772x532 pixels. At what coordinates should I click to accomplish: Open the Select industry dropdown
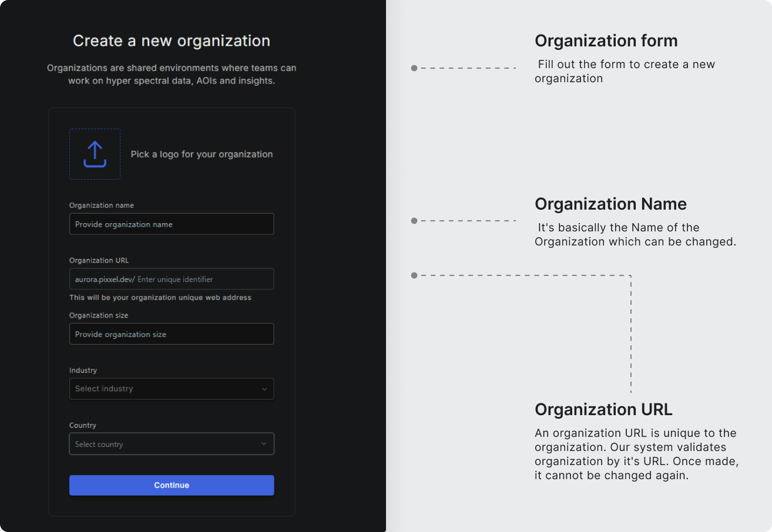tap(172, 389)
